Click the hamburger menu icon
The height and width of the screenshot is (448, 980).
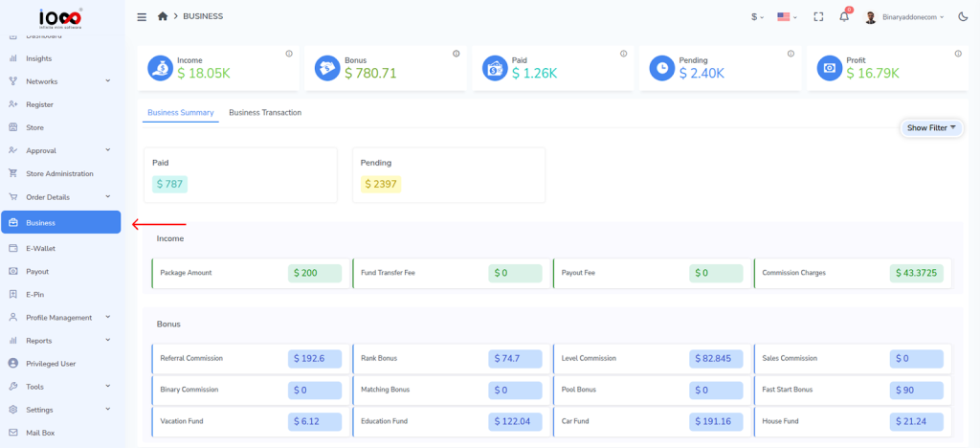click(x=142, y=16)
